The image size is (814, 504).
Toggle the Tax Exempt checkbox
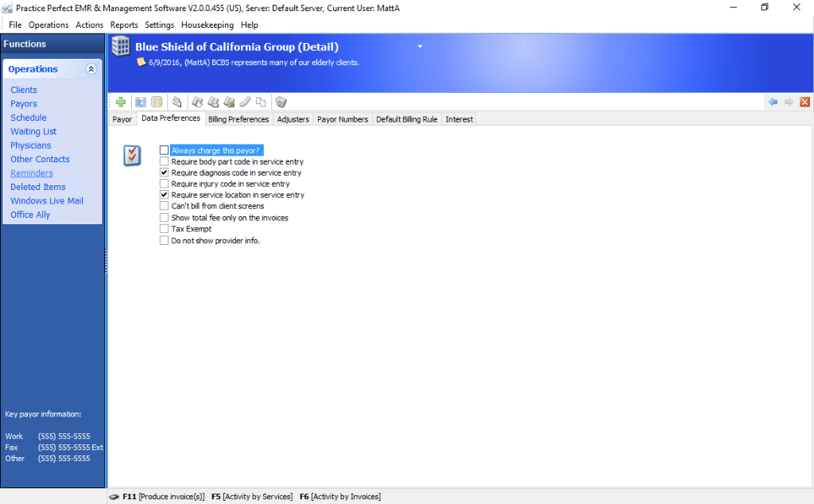tap(165, 229)
